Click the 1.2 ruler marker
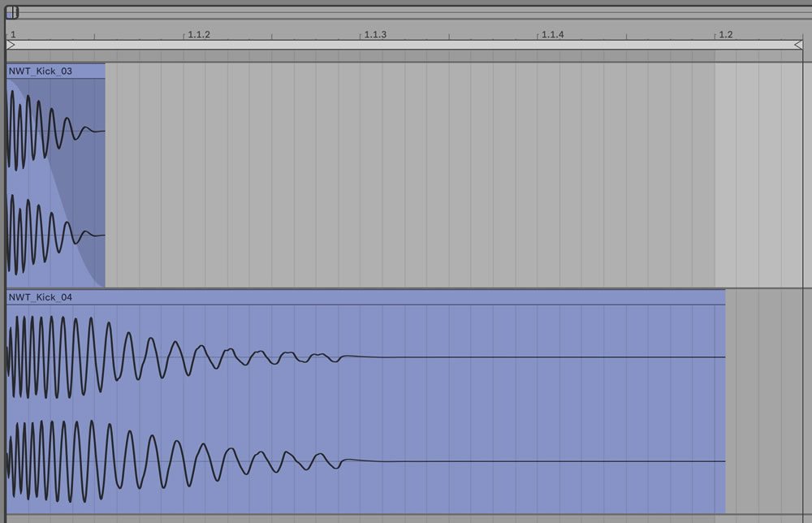Screen dimensions: 812x523 [x=725, y=35]
